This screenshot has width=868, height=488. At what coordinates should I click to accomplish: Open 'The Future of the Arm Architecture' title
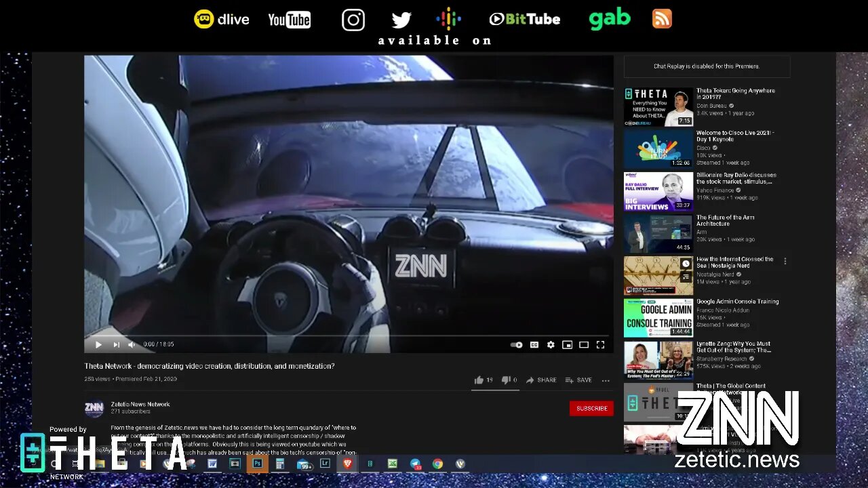[x=725, y=220]
